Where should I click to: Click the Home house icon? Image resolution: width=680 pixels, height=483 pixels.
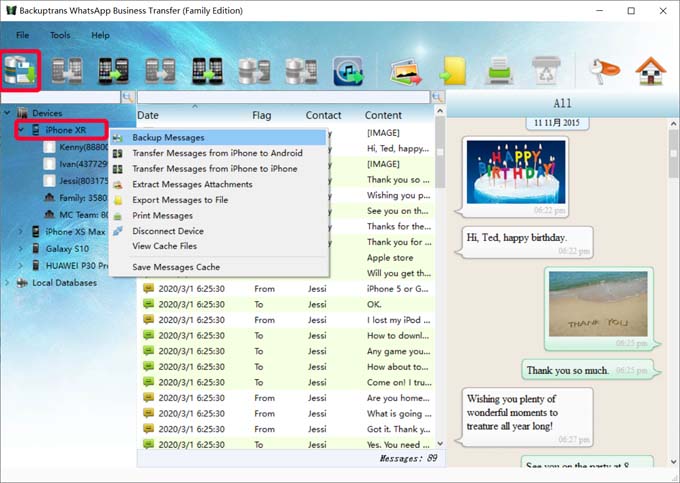click(651, 71)
